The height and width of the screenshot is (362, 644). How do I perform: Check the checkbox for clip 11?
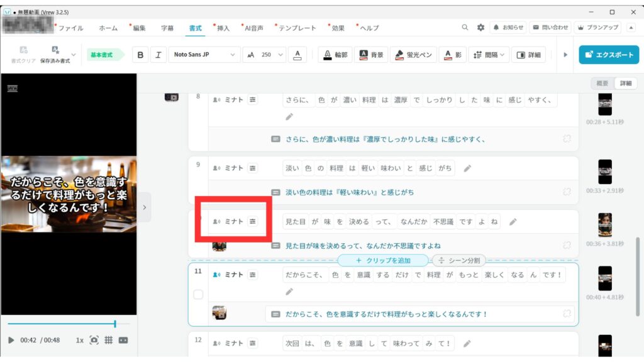point(198,294)
